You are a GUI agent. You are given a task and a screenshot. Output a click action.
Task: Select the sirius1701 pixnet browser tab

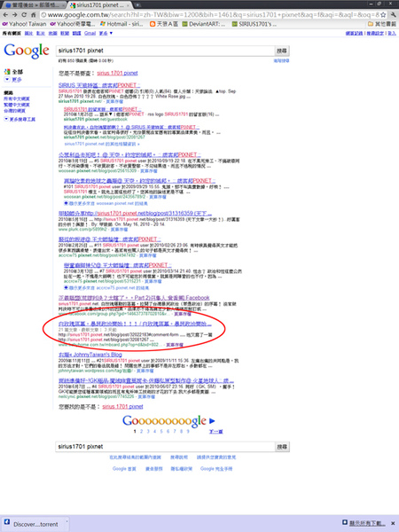click(100, 5)
